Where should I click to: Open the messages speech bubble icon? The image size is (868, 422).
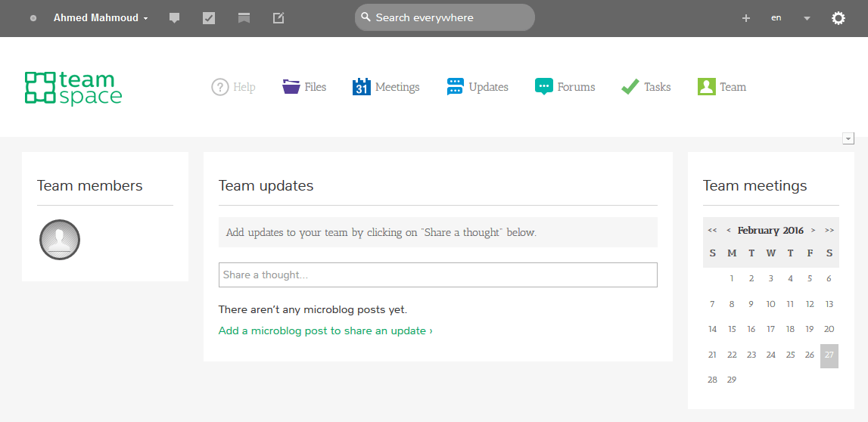point(174,18)
